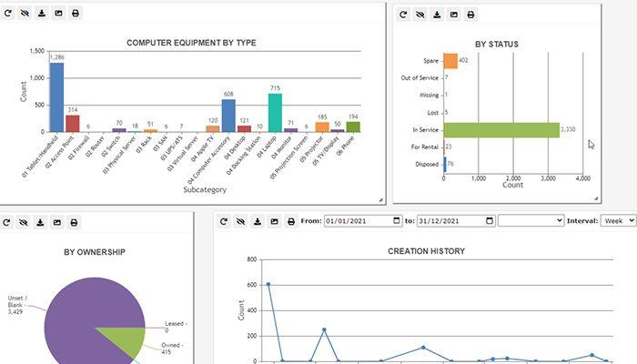Screen dimensions: 637x364
Task: Click the 'Leased - 0' pie label
Action: pyautogui.click(x=176, y=327)
